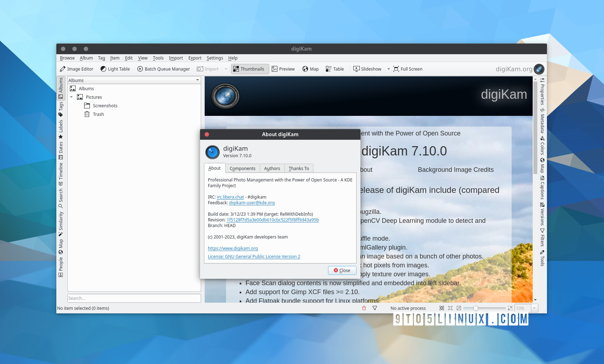Click the digiKam.org logo icon
Viewport: 604px width, 364px height.
539,69
